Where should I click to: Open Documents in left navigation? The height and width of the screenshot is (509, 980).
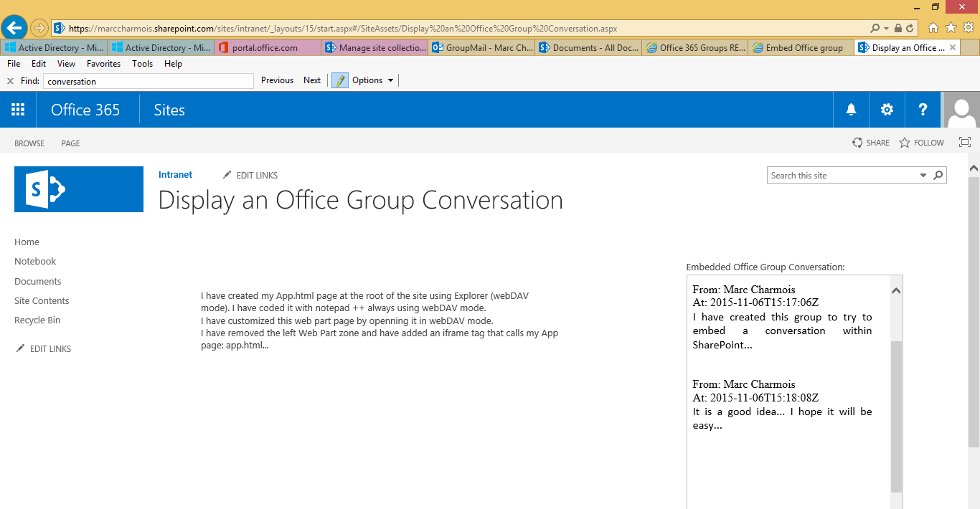(38, 282)
